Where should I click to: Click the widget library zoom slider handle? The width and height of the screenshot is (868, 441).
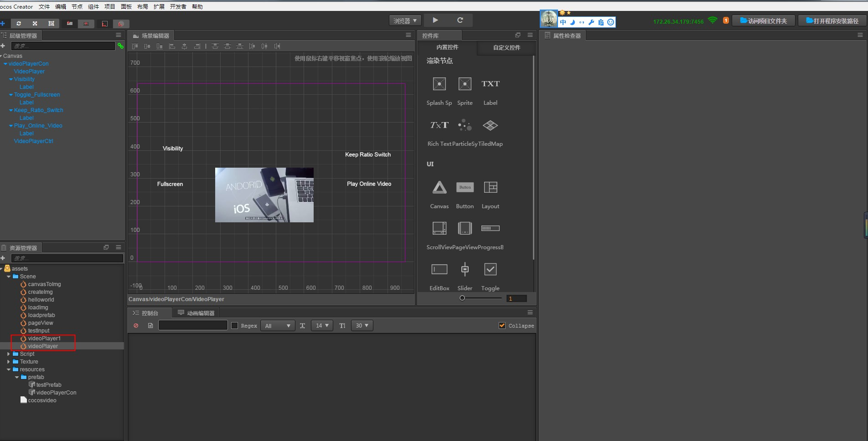point(462,298)
